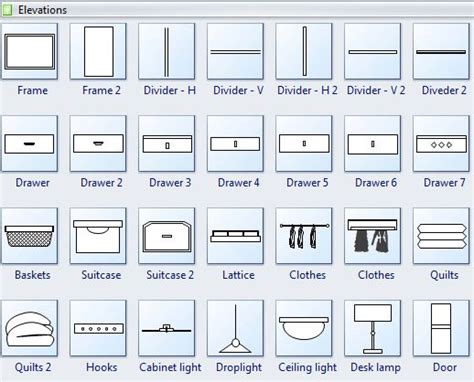Viewport: 474px width, 382px height.
Task: Choose the Drawer 6 symbol
Action: 373,144
